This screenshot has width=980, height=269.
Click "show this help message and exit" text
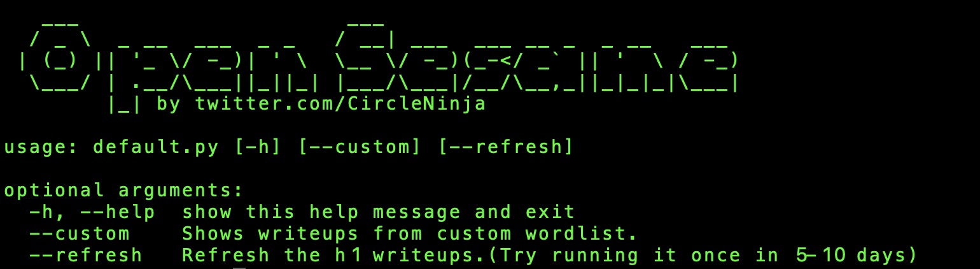click(379, 212)
